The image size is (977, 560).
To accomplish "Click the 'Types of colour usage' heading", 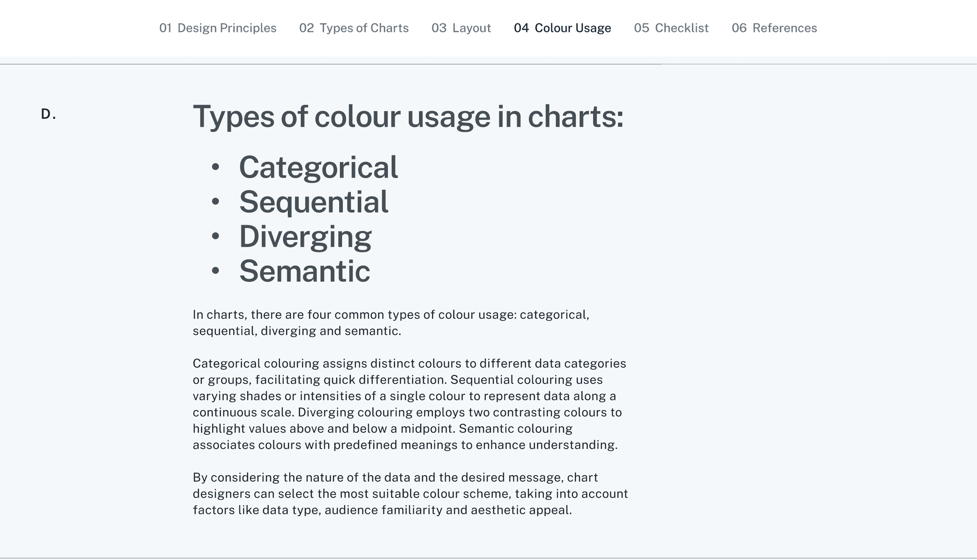I will [x=408, y=116].
